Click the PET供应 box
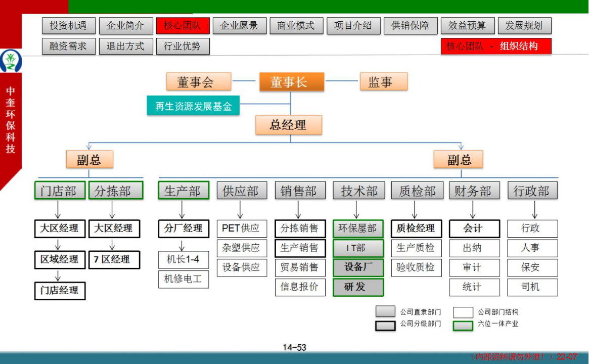This screenshot has width=589, height=364. [x=242, y=229]
